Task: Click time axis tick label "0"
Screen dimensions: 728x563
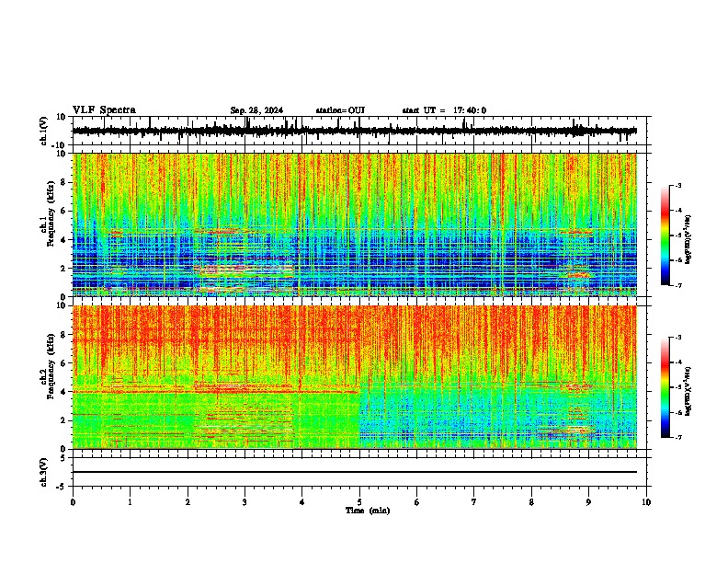Action: 73,502
